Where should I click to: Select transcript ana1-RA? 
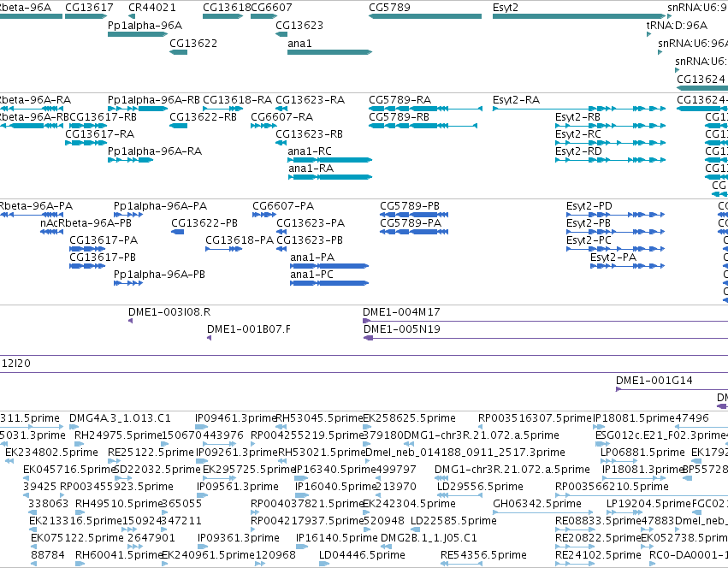pyautogui.click(x=329, y=177)
